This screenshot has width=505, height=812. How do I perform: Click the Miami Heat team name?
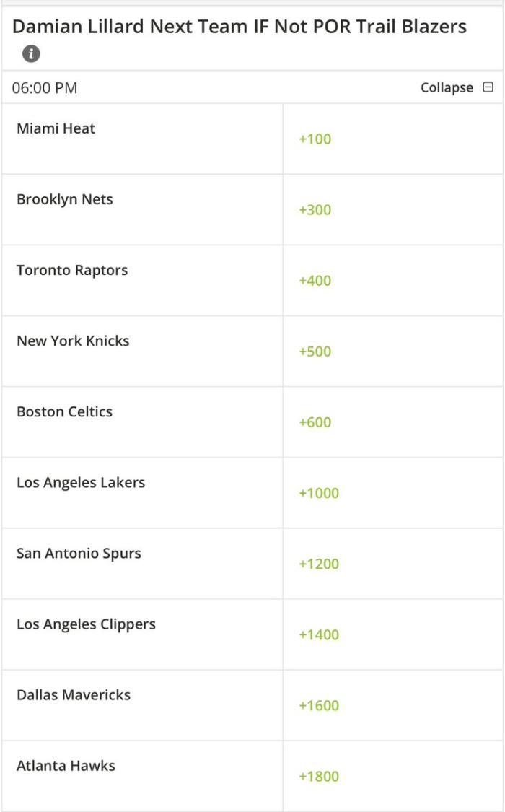(x=56, y=128)
